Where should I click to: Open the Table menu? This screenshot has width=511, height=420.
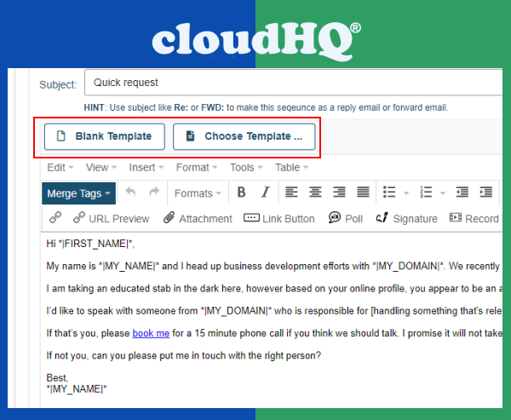point(291,167)
